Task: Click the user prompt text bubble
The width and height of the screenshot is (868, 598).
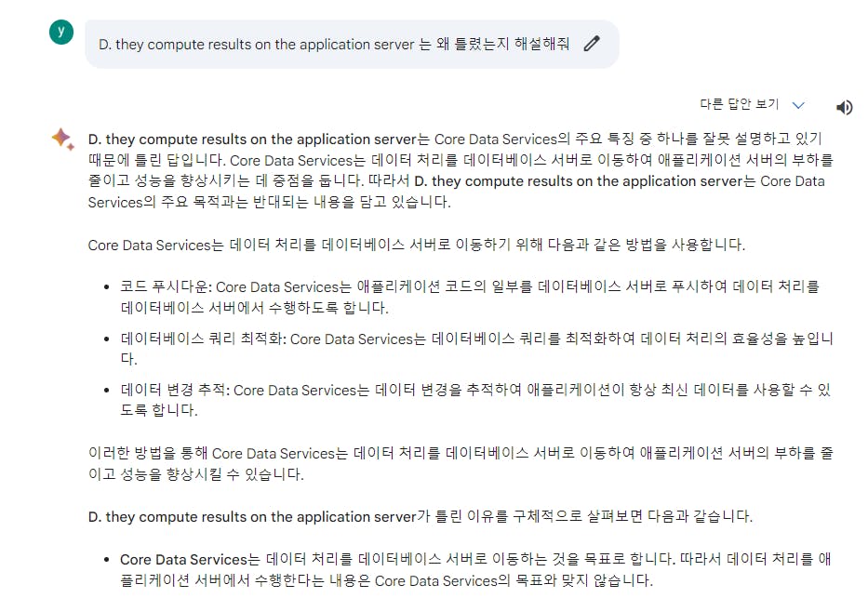Action: coord(333,44)
